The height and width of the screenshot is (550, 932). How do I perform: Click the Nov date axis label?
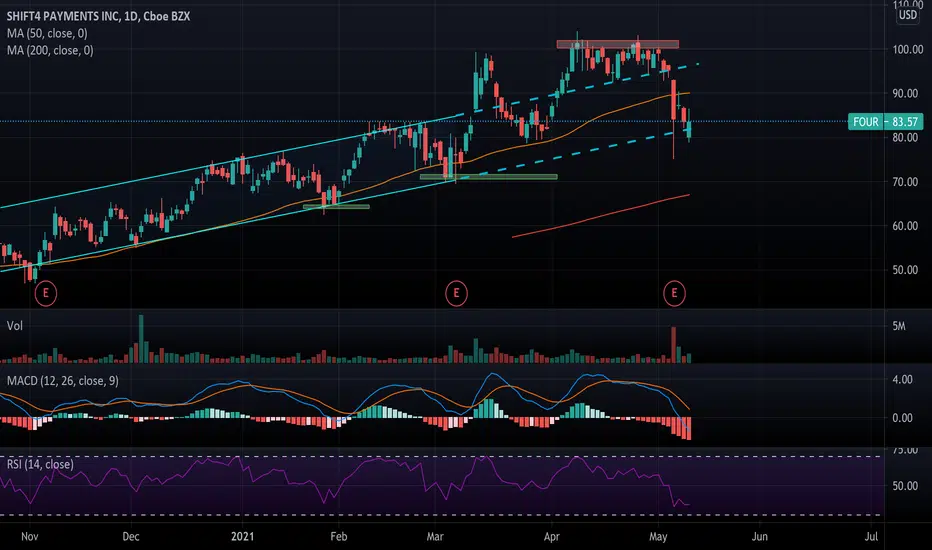point(30,536)
